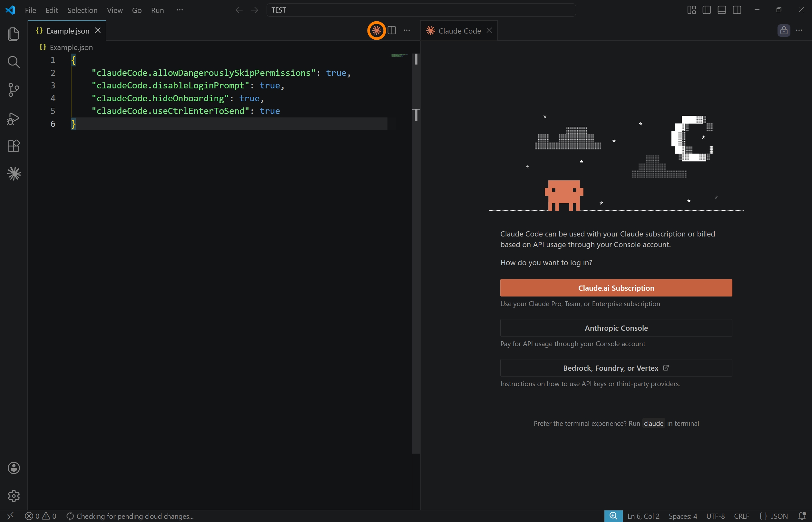Open More Actions for Claude Code group
This screenshot has height=522, width=812.
pyautogui.click(x=799, y=31)
